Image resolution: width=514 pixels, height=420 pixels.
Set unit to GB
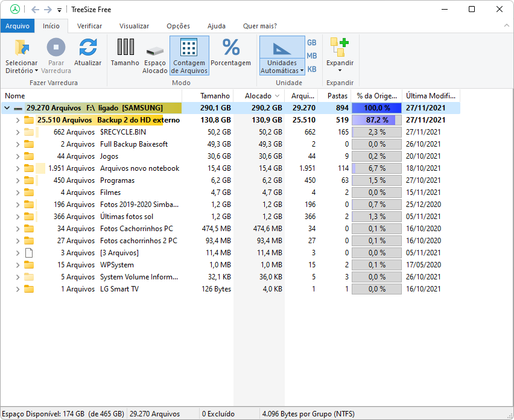(x=312, y=43)
